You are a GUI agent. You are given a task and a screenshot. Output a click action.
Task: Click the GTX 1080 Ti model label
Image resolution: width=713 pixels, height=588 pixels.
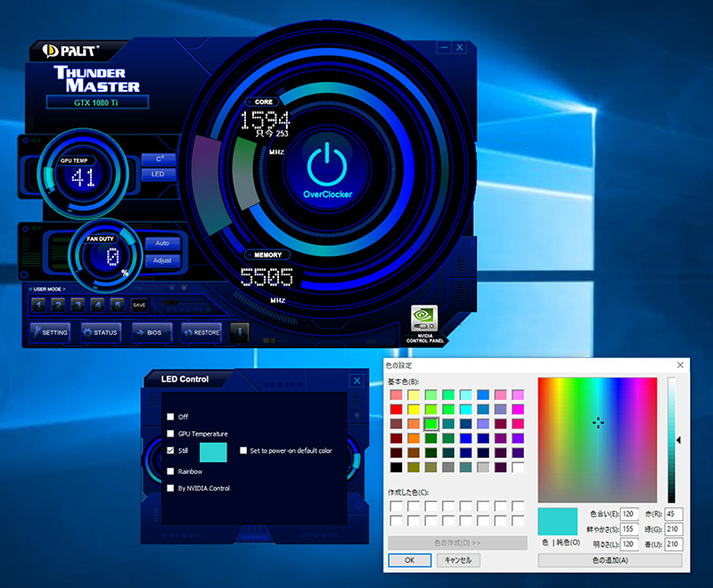[97, 102]
